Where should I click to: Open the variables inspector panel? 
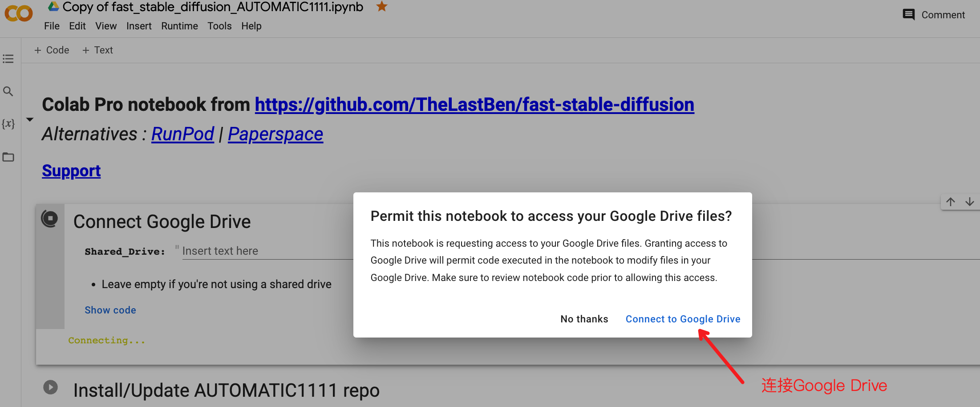click(x=8, y=124)
